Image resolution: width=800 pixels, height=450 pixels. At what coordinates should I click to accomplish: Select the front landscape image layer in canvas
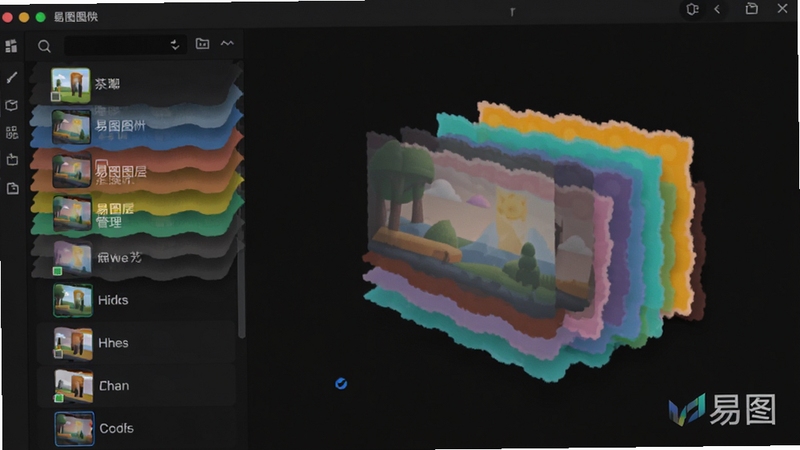pyautogui.click(x=462, y=230)
